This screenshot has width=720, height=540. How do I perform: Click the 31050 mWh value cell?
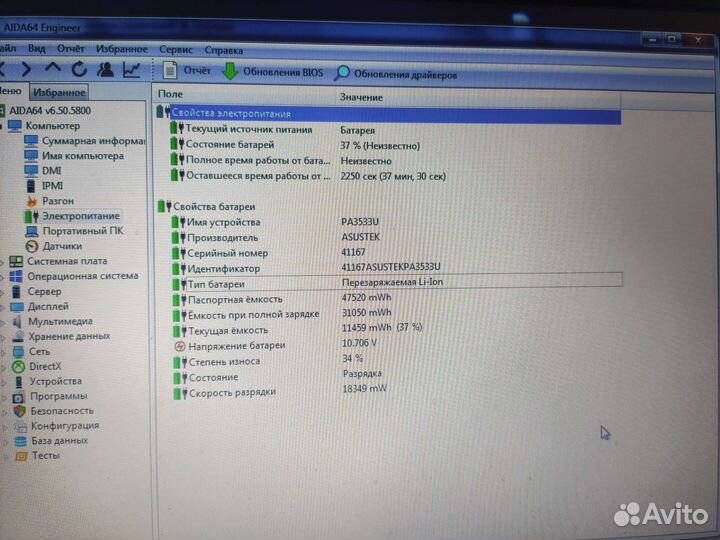click(x=366, y=313)
